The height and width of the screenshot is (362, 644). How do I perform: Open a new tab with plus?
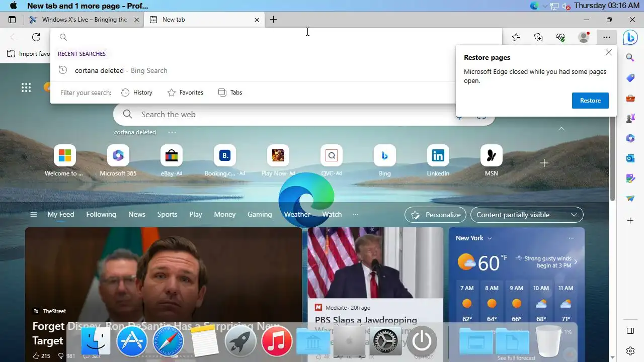point(273,20)
